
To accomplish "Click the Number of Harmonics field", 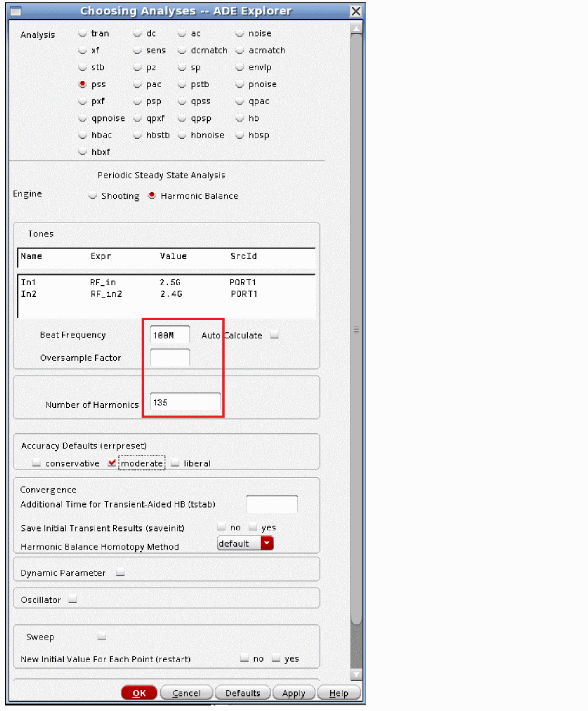I will pyautogui.click(x=185, y=403).
